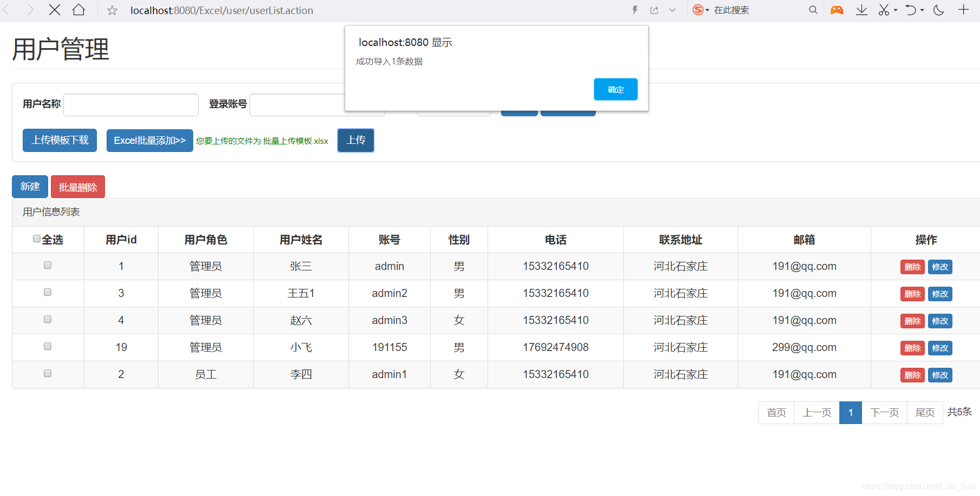This screenshot has height=496, width=980.
Task: Delete user 王五1 with 删除 button
Action: [x=912, y=294]
